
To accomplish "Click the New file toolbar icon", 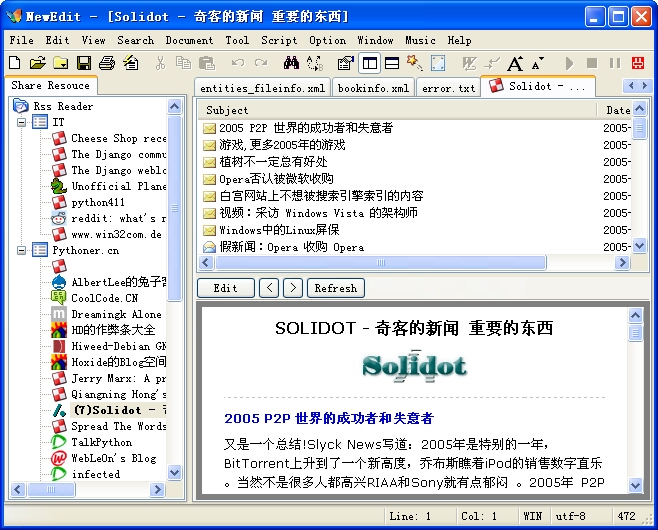I will pos(16,63).
